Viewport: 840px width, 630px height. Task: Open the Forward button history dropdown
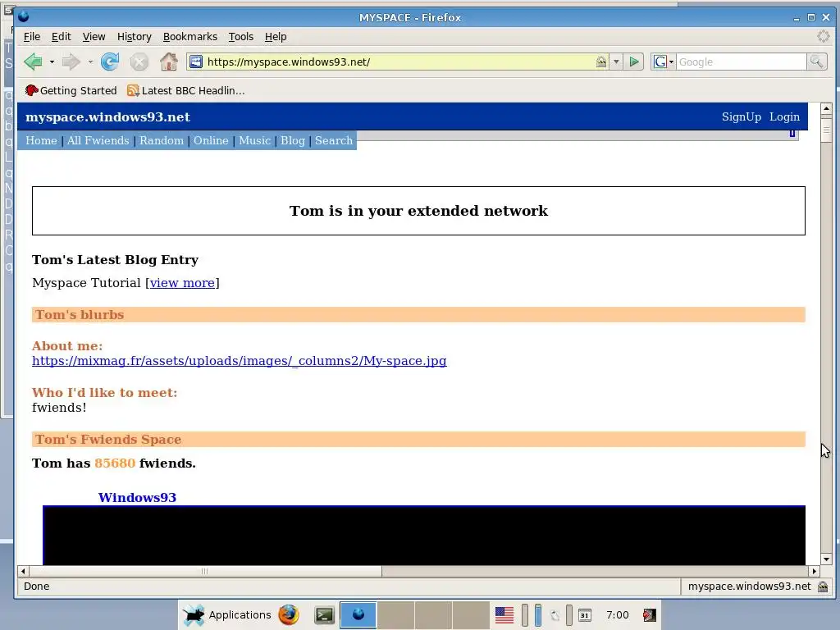click(90, 62)
